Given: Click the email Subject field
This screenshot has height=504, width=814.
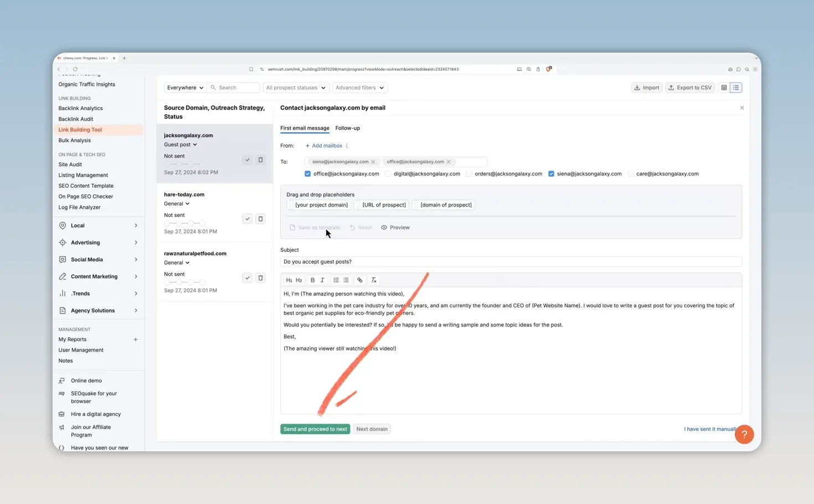Looking at the screenshot, I should tap(511, 262).
